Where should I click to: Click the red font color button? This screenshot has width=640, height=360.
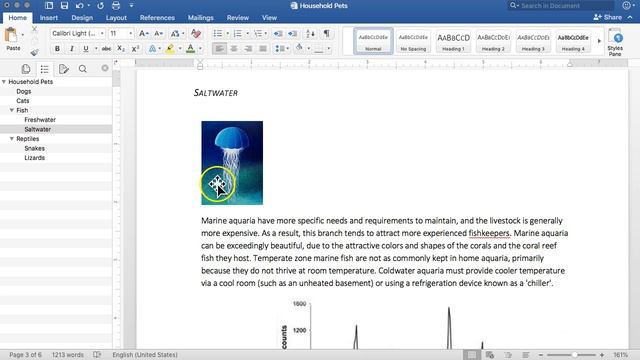(190, 49)
